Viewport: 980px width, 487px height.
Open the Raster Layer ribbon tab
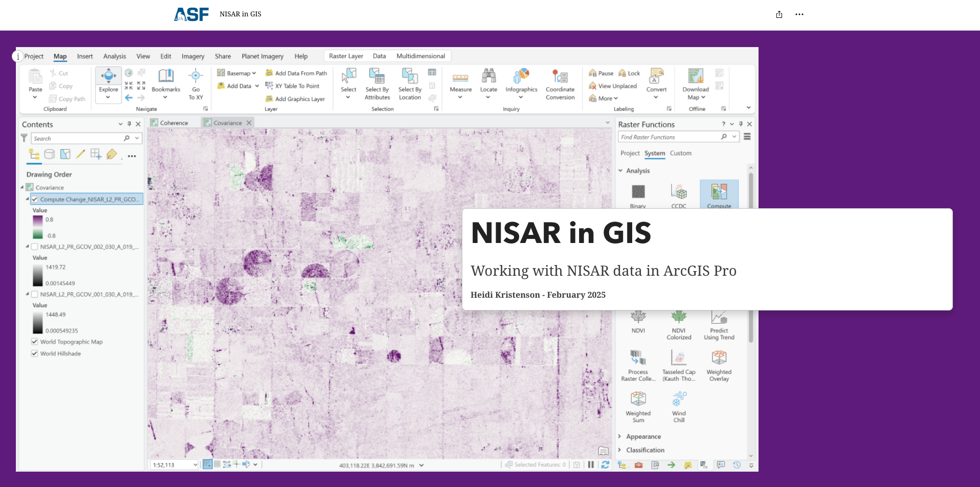pyautogui.click(x=346, y=56)
